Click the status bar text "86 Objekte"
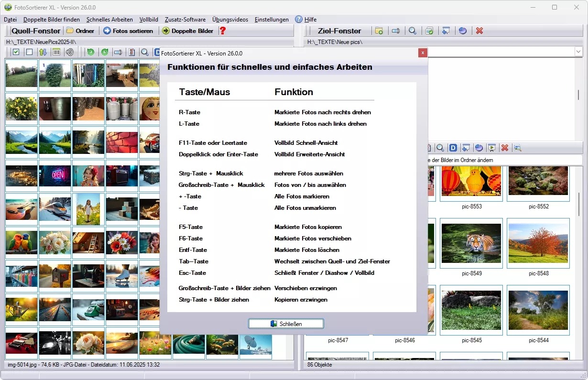The height and width of the screenshot is (380, 588). pos(320,365)
